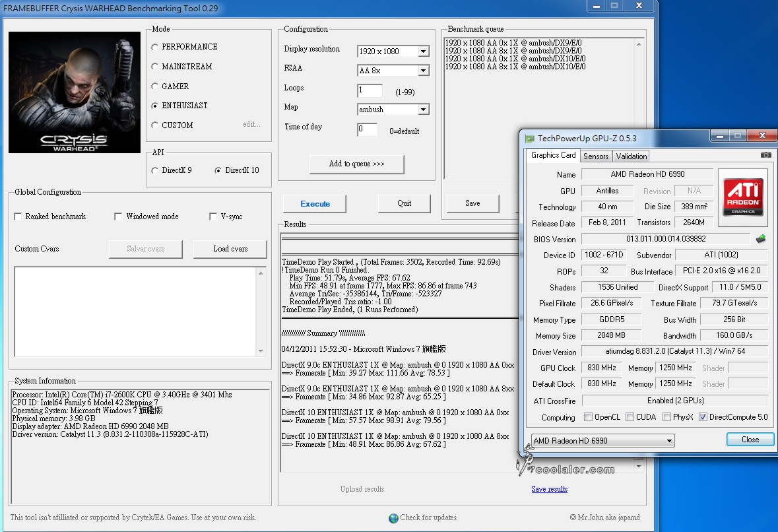
Task: Switch to the Graphics Card tab
Action: click(x=553, y=155)
